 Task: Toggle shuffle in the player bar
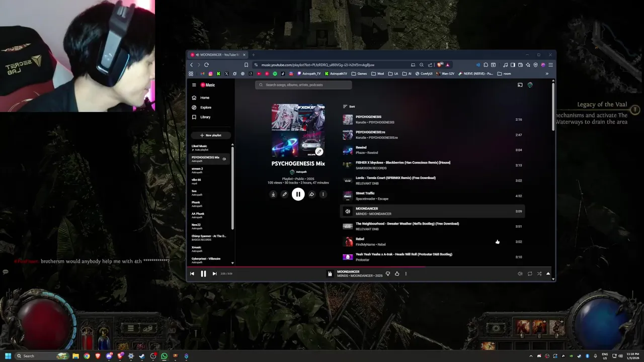click(x=539, y=274)
